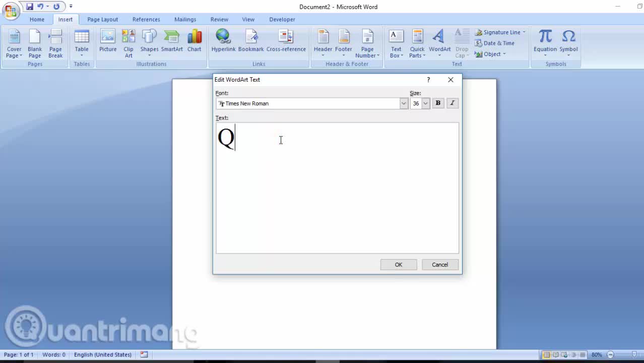Viewport: 644px width, 363px height.
Task: Toggle Bold in Edit WordArt Text
Action: 438,103
